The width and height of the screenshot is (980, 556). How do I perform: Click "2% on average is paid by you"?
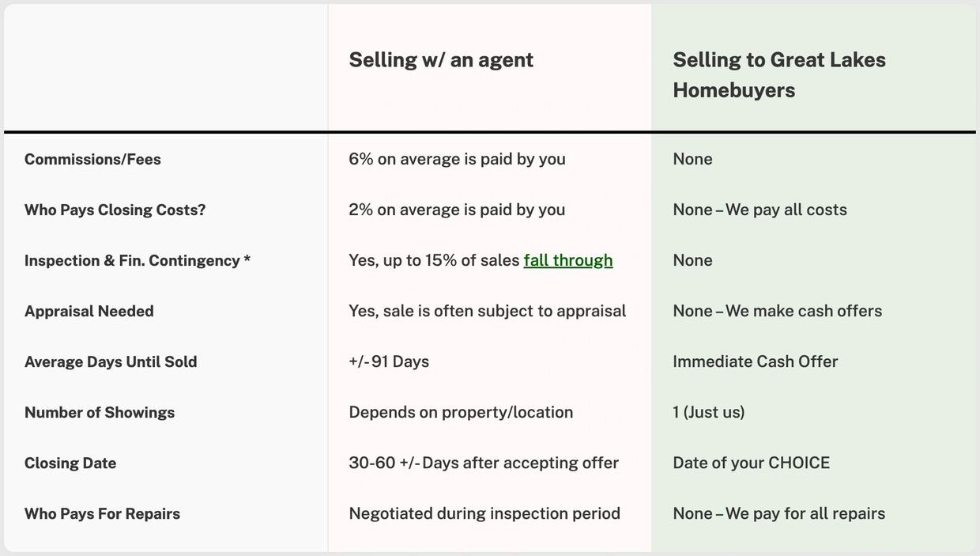[x=457, y=210]
